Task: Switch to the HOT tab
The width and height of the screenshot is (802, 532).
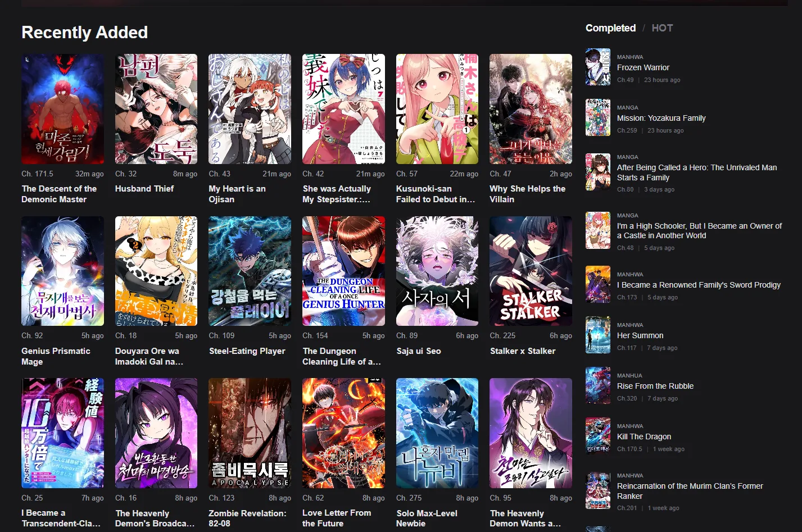Action: (x=662, y=28)
